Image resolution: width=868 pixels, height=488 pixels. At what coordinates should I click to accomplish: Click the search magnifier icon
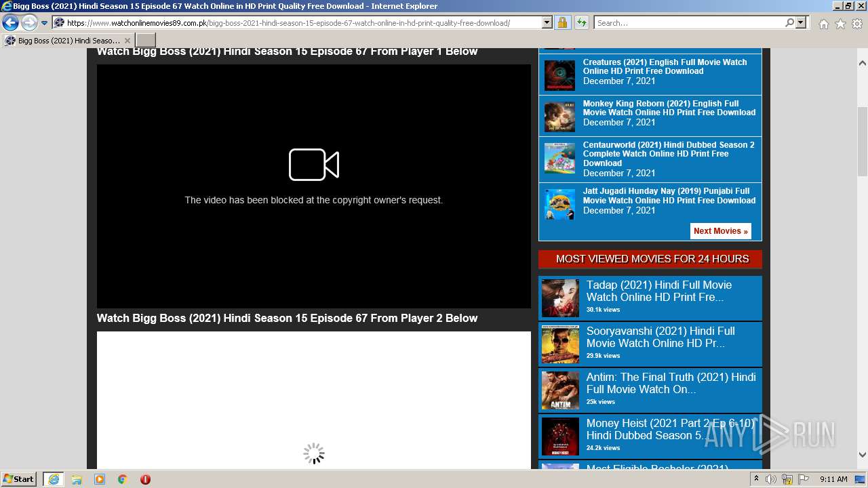(x=789, y=23)
